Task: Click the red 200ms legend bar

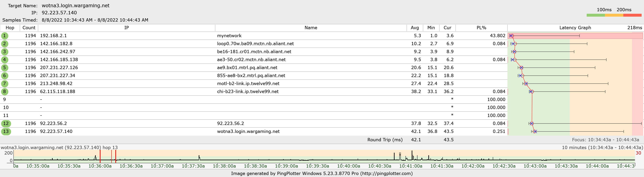Action: pyautogui.click(x=632, y=15)
